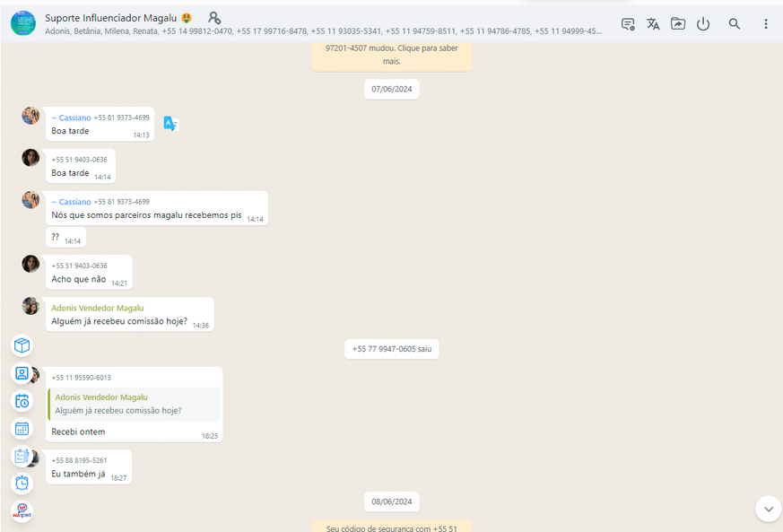This screenshot has width=783, height=532.
Task: Click the number +55 81 9373-4699 on the 14:13 message
Action: (x=122, y=118)
